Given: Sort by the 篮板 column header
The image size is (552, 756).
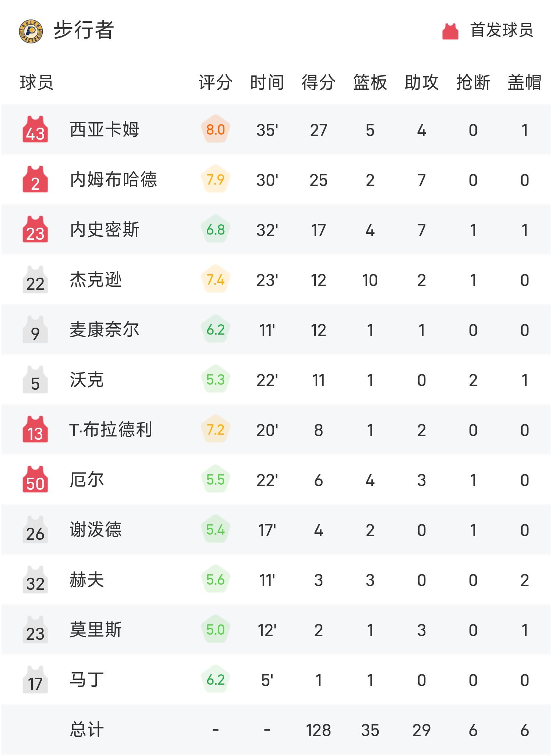Looking at the screenshot, I should click(370, 82).
